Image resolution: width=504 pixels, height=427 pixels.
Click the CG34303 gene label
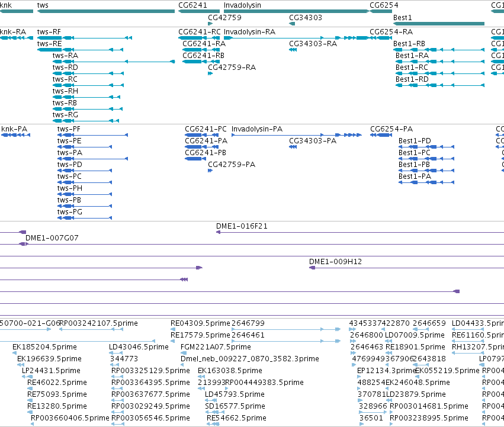click(306, 17)
